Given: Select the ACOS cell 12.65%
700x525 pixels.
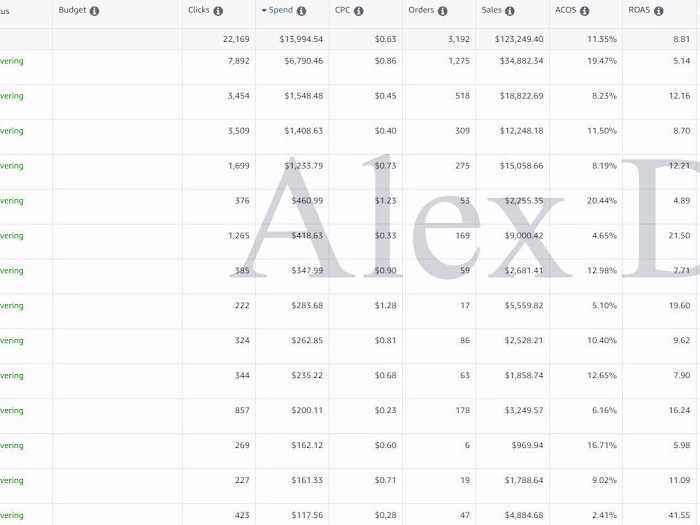Looking at the screenshot, I should coord(602,376).
